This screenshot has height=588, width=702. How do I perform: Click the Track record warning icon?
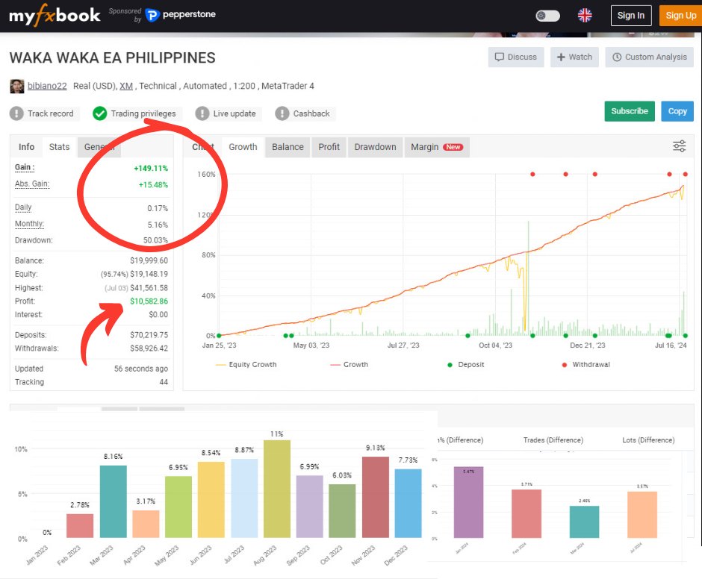pos(16,113)
